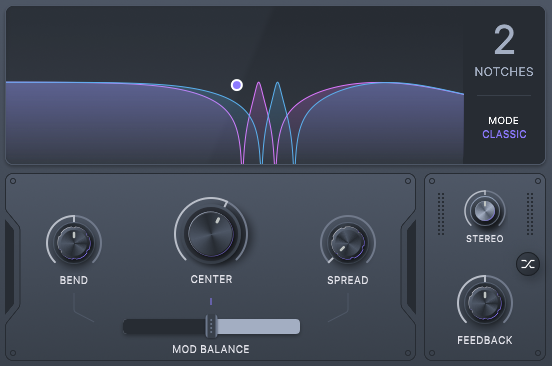This screenshot has height=366, width=552.
Task: Click the purple center marker above the Mod Balance slider
Action: (x=211, y=302)
